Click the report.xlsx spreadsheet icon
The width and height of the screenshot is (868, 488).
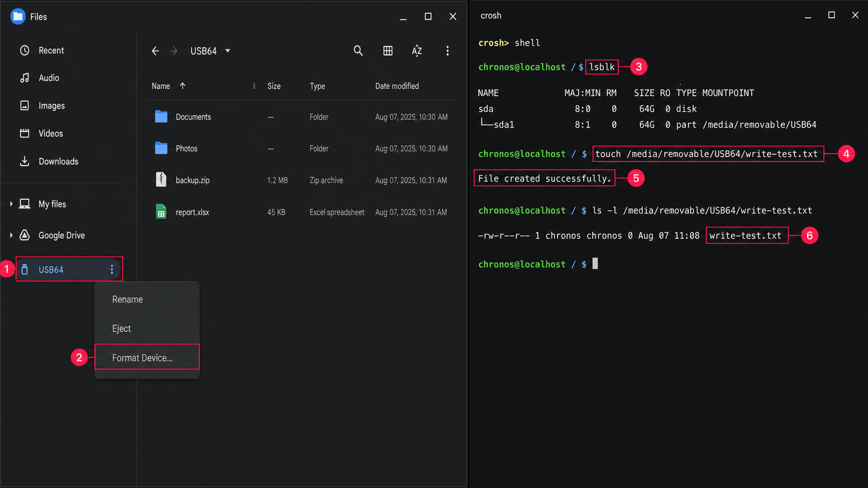[161, 211]
